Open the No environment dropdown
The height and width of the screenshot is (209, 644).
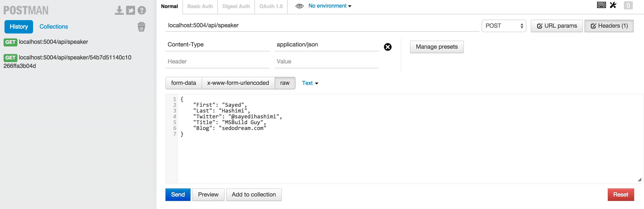pyautogui.click(x=330, y=6)
